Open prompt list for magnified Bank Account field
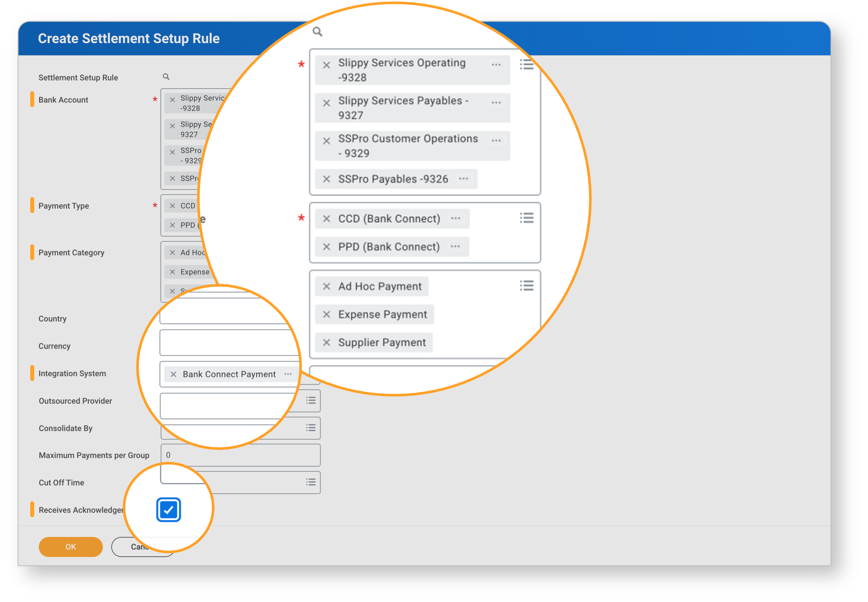This screenshot has width=868, height=602. (527, 65)
